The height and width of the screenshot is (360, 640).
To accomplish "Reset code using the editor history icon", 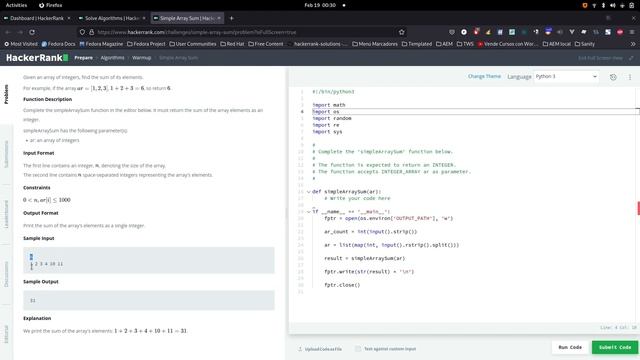I will (x=613, y=77).
